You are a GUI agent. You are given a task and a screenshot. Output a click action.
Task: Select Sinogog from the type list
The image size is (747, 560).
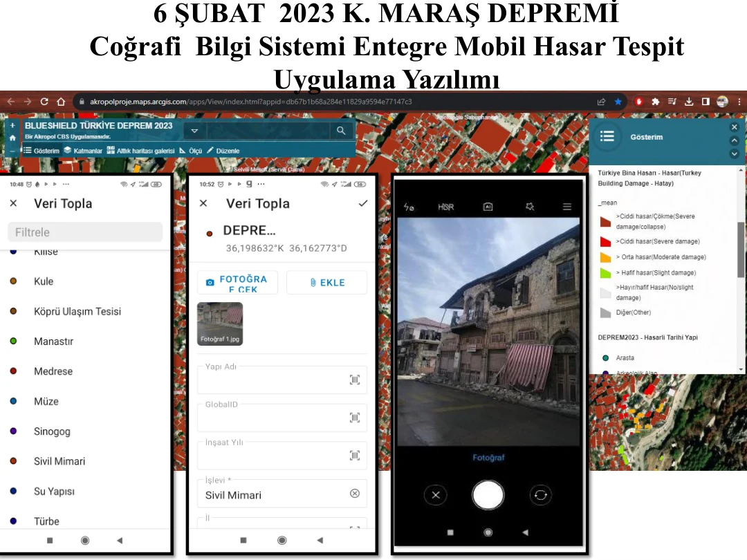[x=52, y=431]
